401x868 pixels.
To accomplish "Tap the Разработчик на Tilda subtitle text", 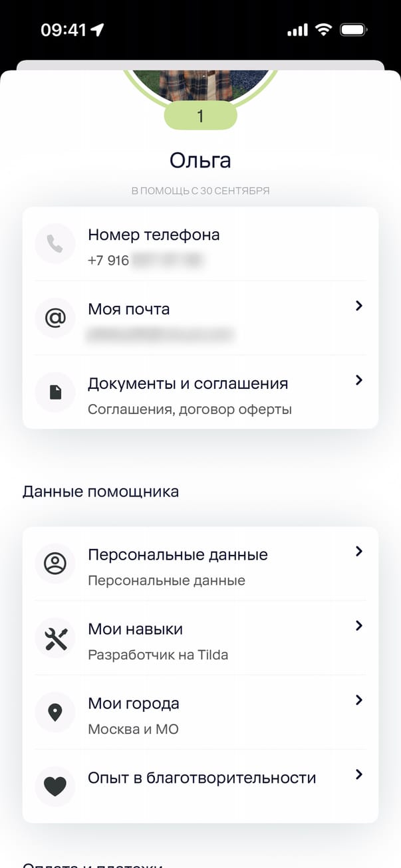I will [158, 655].
